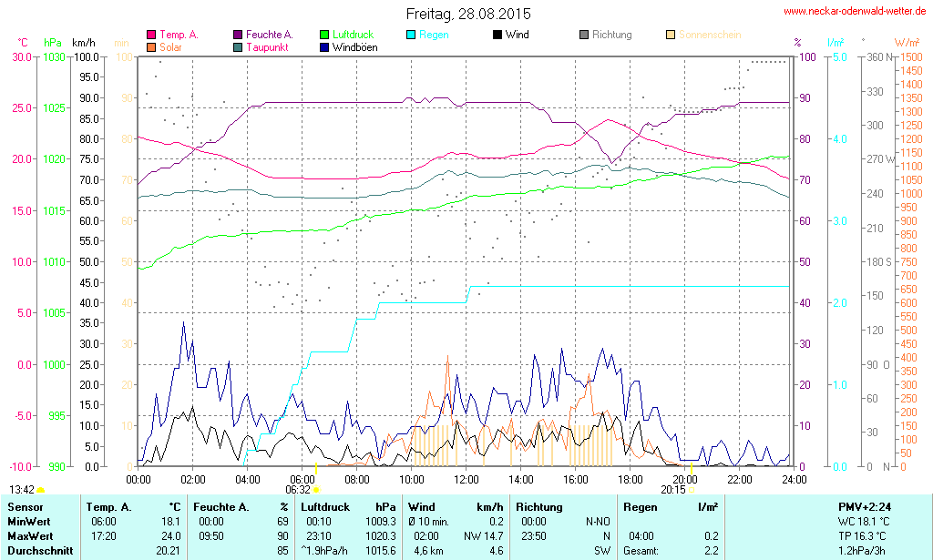933x560 pixels.
Task: Select the green Luftdruck legend marker
Action: [x=325, y=35]
